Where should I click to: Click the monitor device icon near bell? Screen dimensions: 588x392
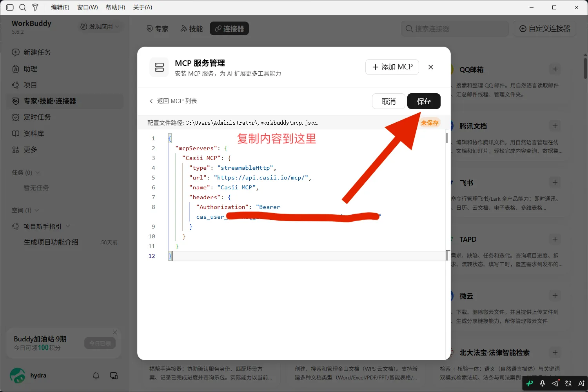pos(114,376)
